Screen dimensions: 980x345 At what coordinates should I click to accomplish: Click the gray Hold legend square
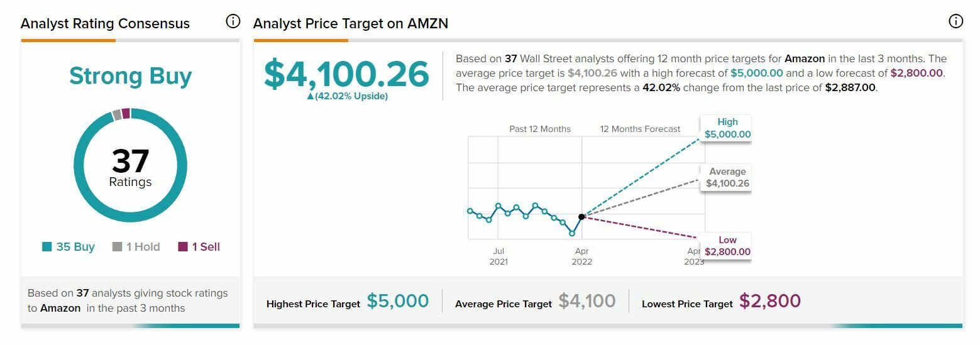[117, 247]
